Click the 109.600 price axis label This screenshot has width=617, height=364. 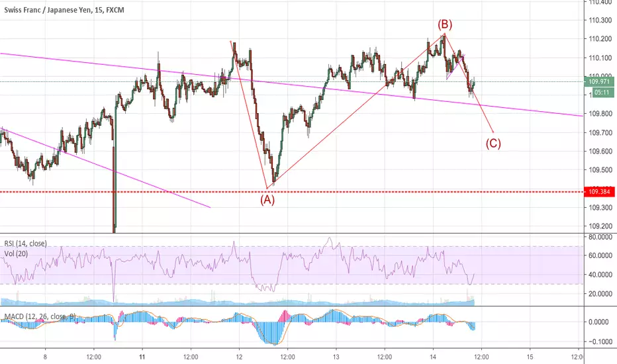pyautogui.click(x=600, y=151)
